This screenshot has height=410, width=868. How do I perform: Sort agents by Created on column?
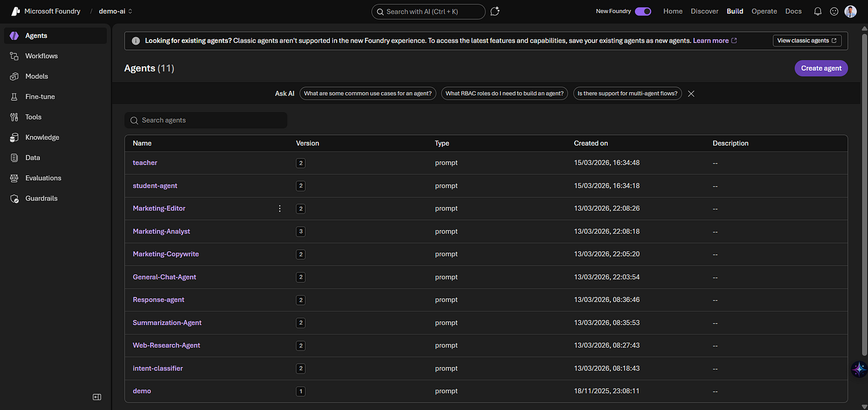591,143
